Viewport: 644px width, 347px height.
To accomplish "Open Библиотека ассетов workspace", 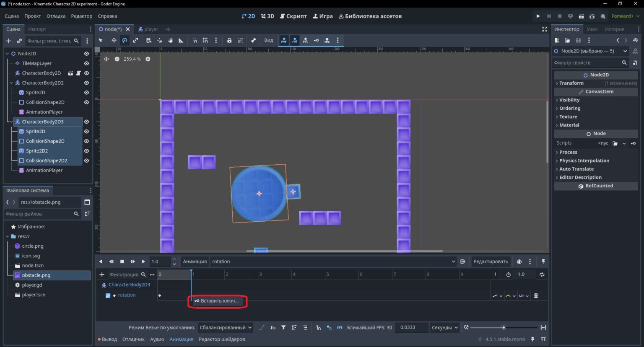I will [x=370, y=16].
